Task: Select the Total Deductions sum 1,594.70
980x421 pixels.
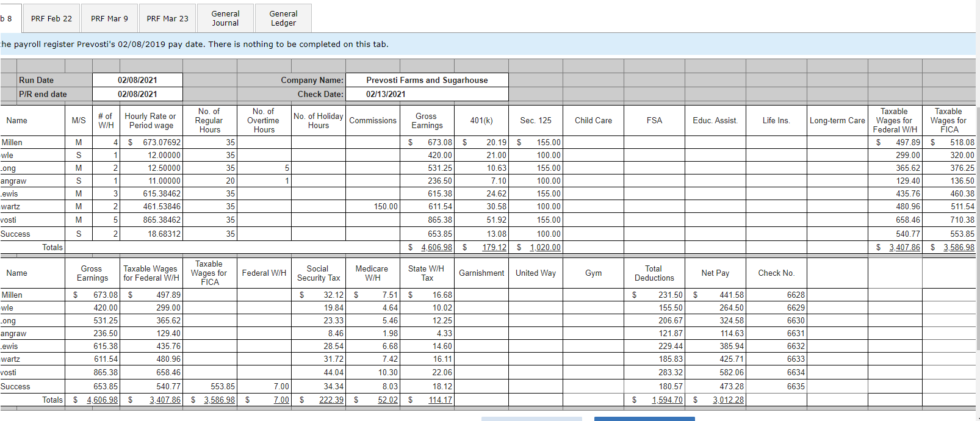Action: point(654,400)
